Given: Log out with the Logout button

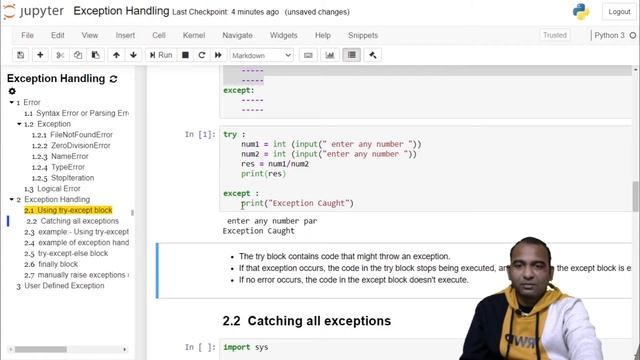Looking at the screenshot, I should 619,12.
